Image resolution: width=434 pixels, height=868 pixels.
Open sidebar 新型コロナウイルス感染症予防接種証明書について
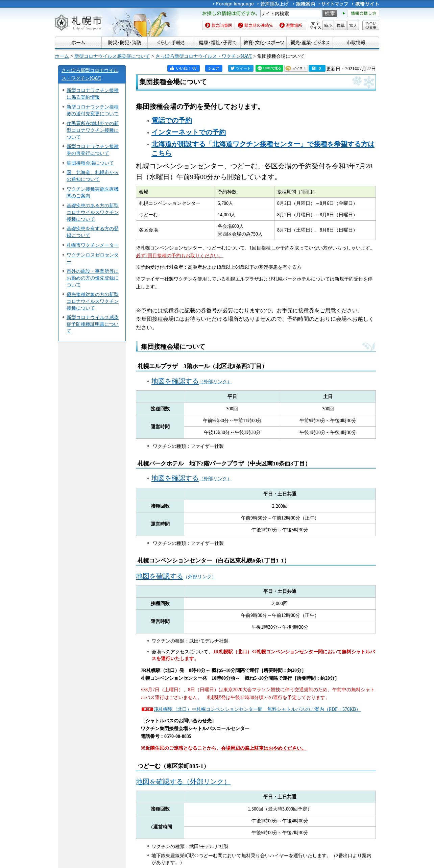[x=92, y=324]
